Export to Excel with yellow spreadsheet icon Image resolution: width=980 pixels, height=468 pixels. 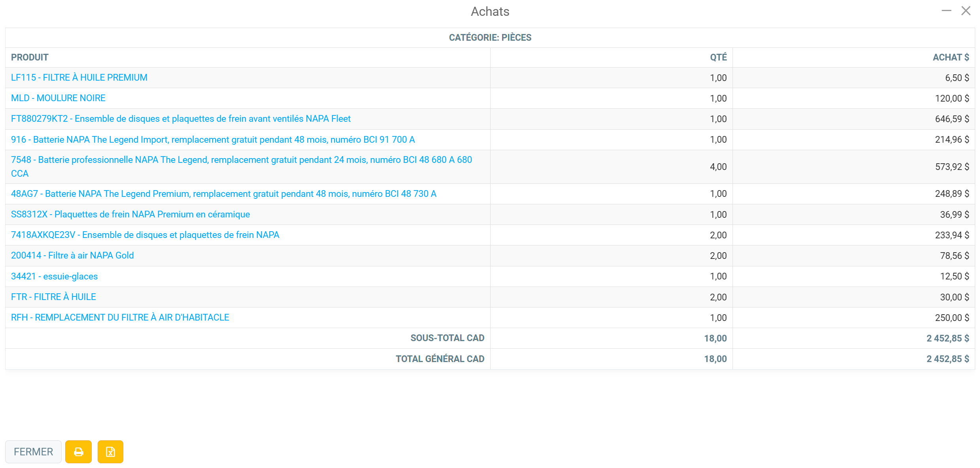tap(110, 451)
